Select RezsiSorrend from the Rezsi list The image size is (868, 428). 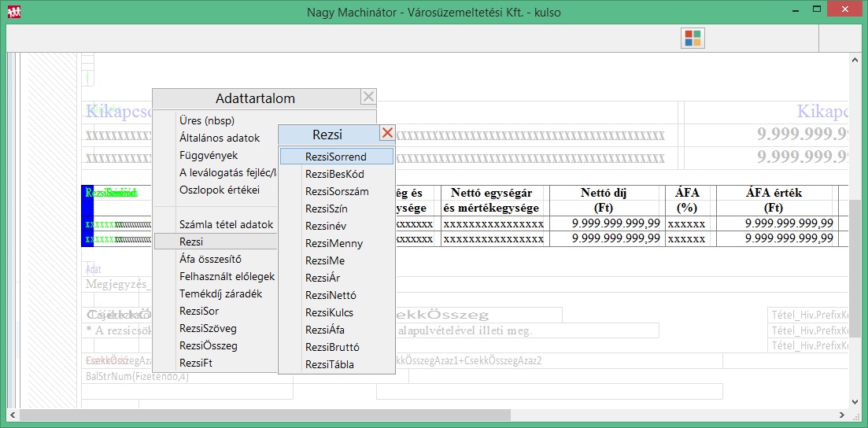click(336, 157)
